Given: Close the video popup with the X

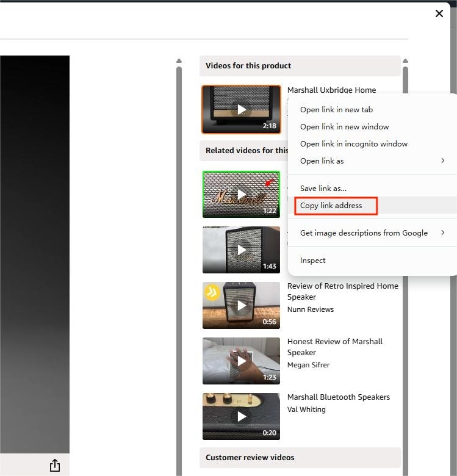Looking at the screenshot, I should click(439, 13).
